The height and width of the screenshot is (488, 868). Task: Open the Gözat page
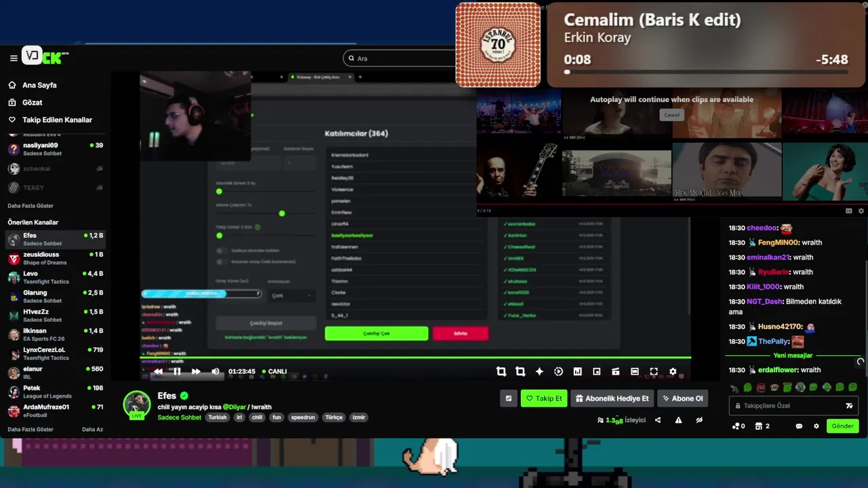[32, 102]
